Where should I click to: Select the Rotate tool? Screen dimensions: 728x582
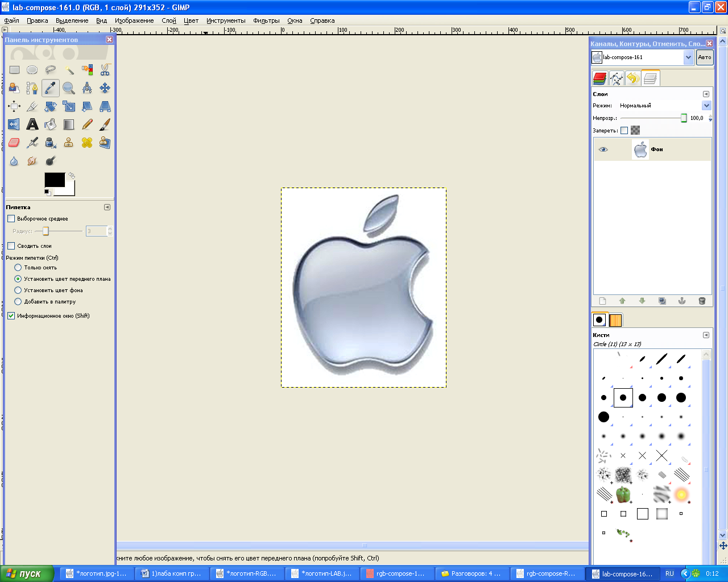tap(51, 106)
